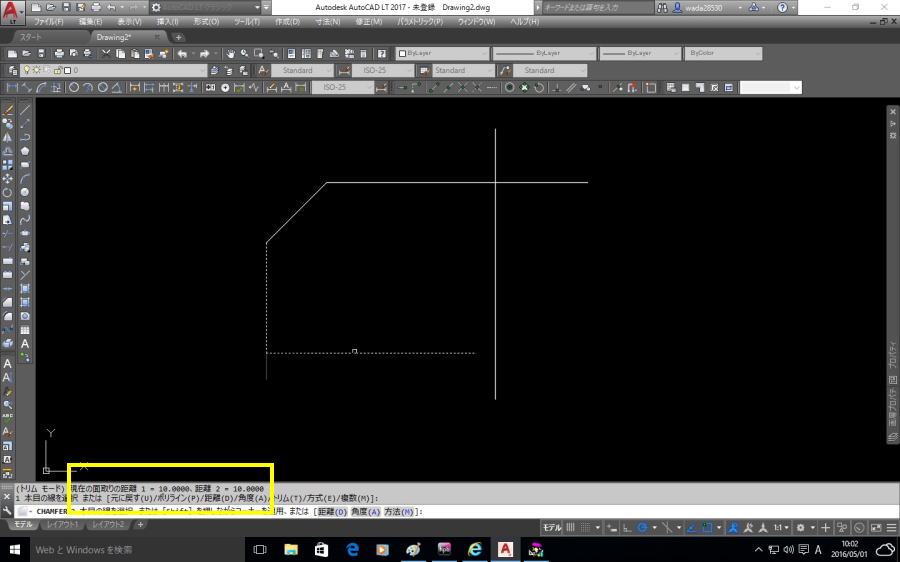Select the Polygon draw tool
This screenshot has height=562, width=900.
pos(25,150)
